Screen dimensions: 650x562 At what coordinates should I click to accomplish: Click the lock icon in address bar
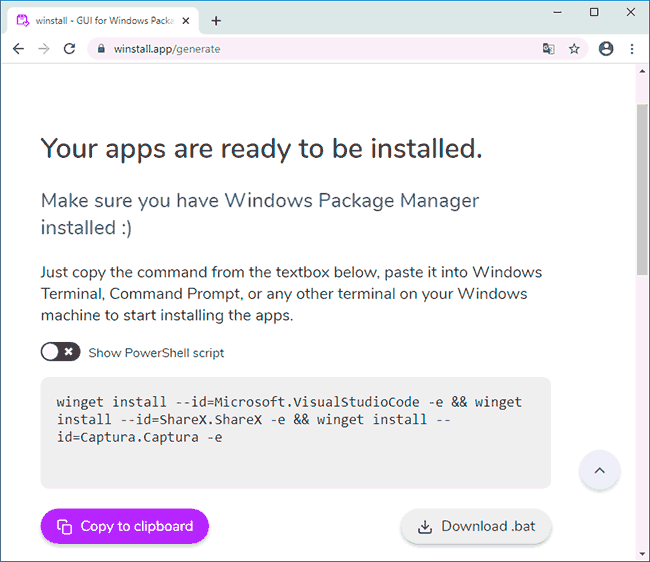(101, 49)
